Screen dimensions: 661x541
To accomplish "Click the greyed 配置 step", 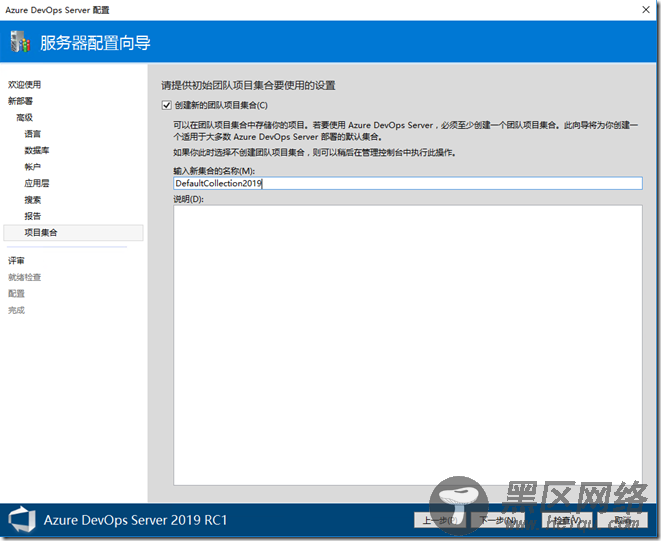I will pos(16,294).
